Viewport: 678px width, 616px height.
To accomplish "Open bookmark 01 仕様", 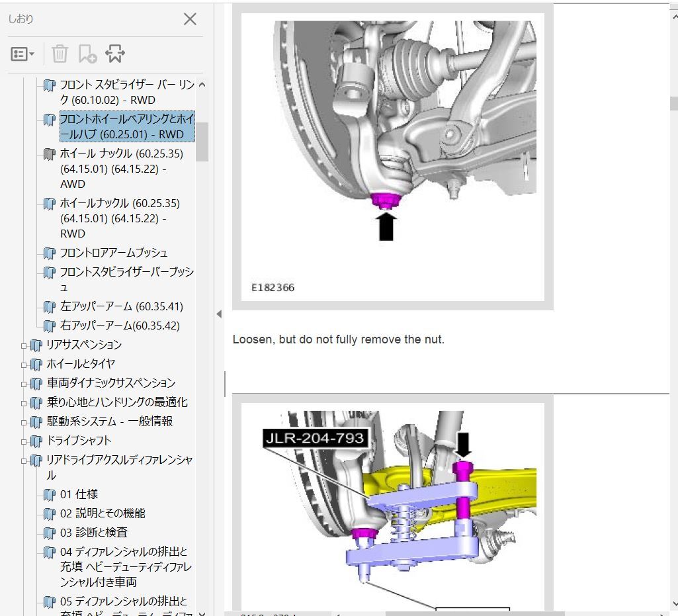I will [x=79, y=494].
